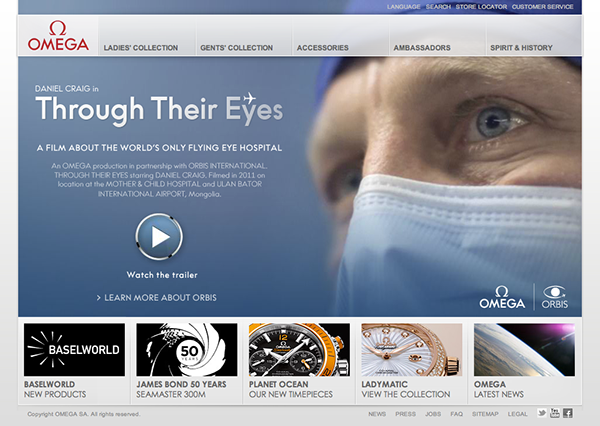600x426 pixels.
Task: Open the Ambassadors menu
Action: point(422,48)
